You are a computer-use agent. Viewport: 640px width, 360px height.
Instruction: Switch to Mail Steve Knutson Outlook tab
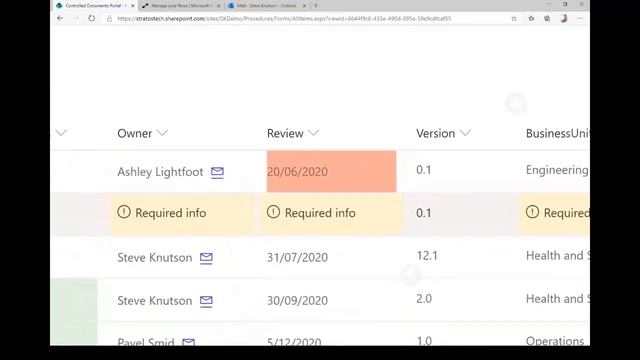[x=267, y=6]
